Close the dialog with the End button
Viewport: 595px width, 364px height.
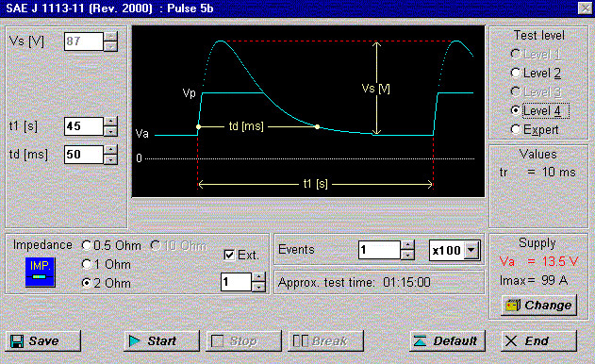click(x=538, y=340)
